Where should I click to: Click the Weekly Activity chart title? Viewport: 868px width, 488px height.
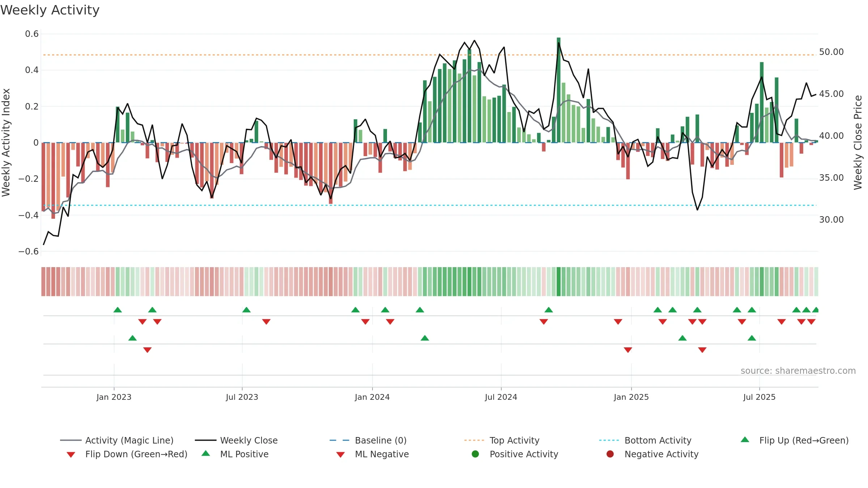point(50,10)
